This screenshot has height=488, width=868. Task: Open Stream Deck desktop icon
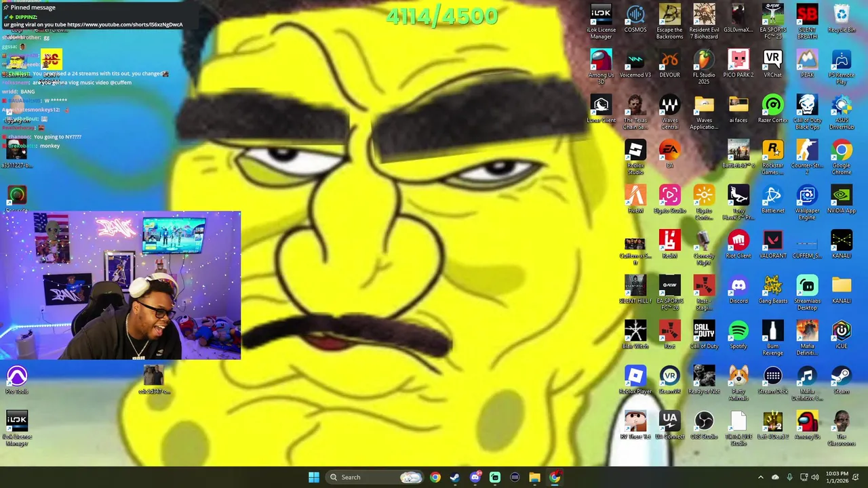tap(773, 381)
